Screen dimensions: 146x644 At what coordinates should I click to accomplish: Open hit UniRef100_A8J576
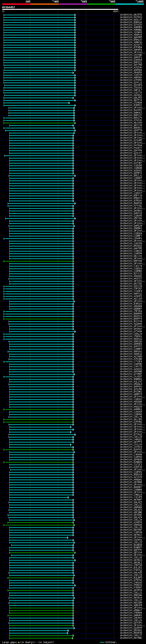point(131,15)
